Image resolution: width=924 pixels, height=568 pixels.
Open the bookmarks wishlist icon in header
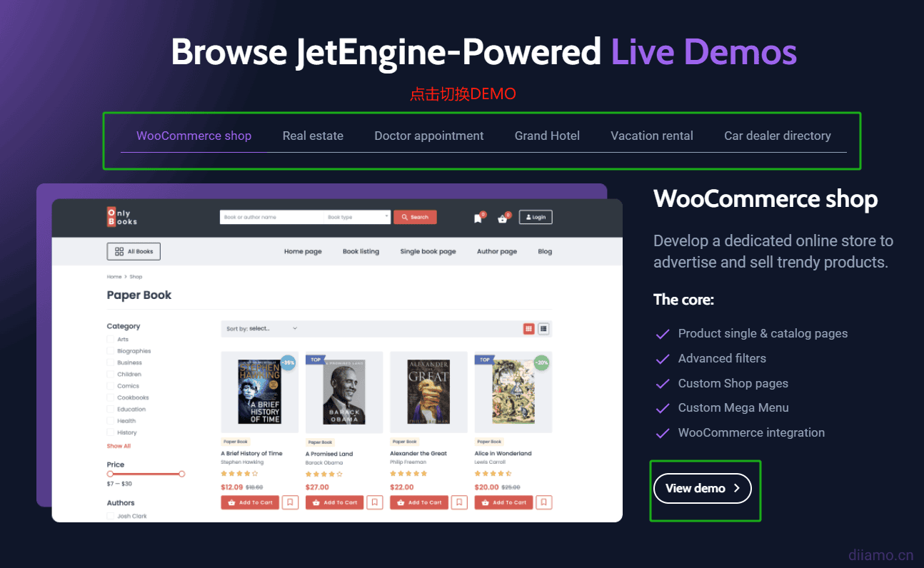click(x=478, y=218)
